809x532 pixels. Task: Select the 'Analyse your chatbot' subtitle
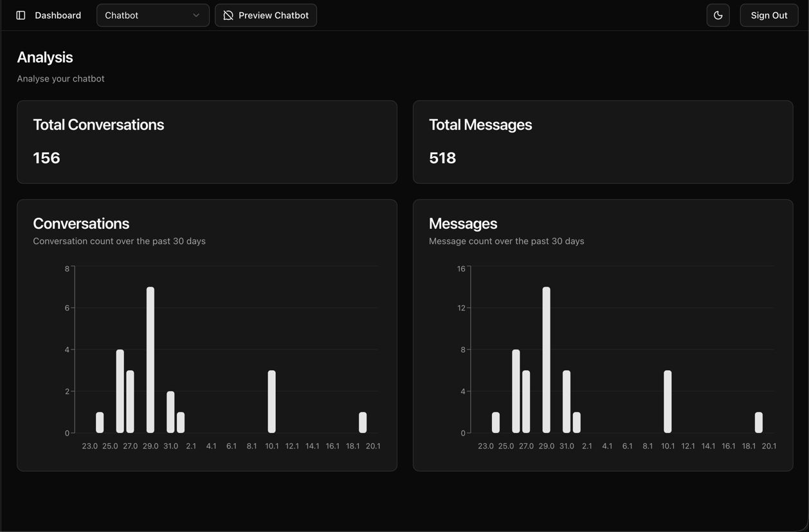click(x=60, y=78)
